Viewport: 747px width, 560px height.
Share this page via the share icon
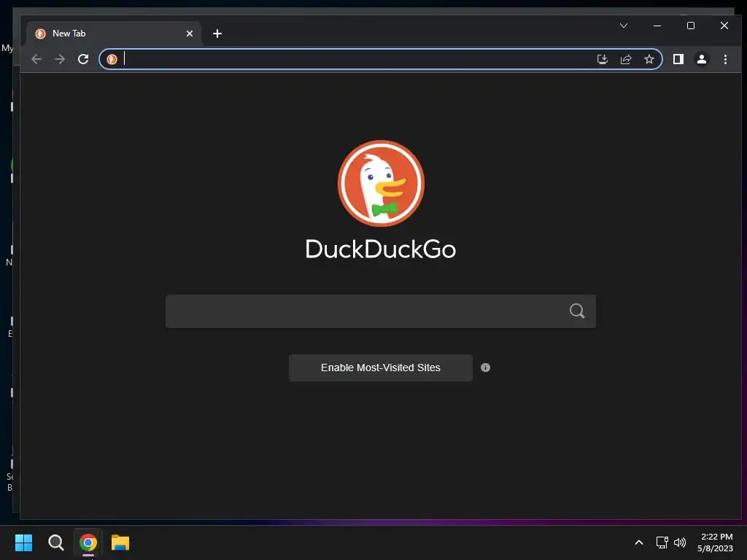pyautogui.click(x=625, y=59)
